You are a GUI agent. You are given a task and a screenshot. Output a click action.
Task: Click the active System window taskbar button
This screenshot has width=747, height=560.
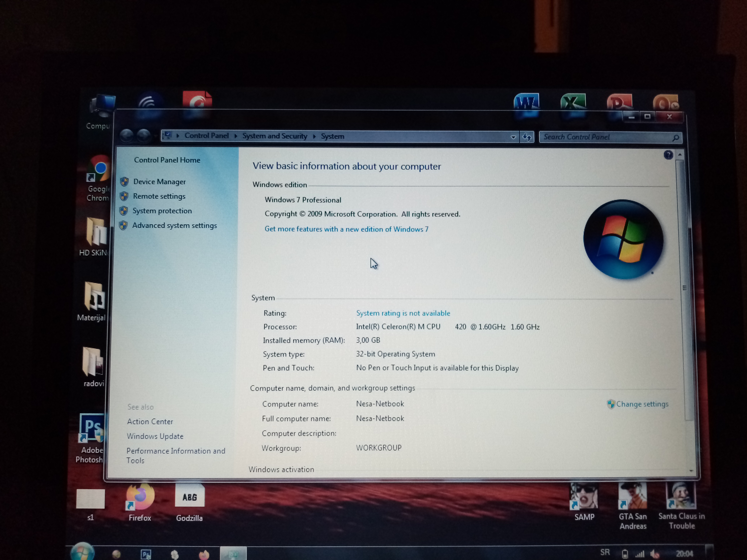pyautogui.click(x=233, y=554)
